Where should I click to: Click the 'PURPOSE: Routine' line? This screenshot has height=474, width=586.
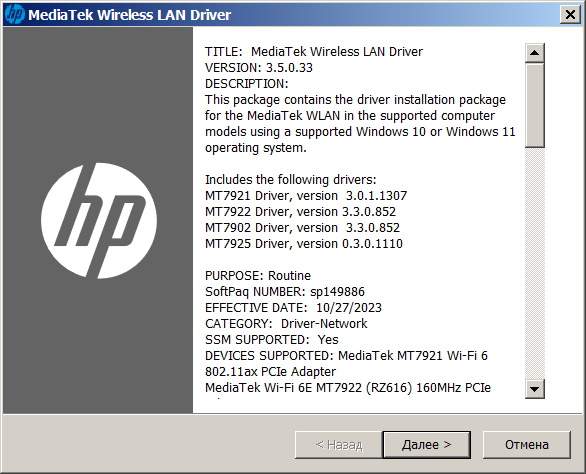point(258,276)
